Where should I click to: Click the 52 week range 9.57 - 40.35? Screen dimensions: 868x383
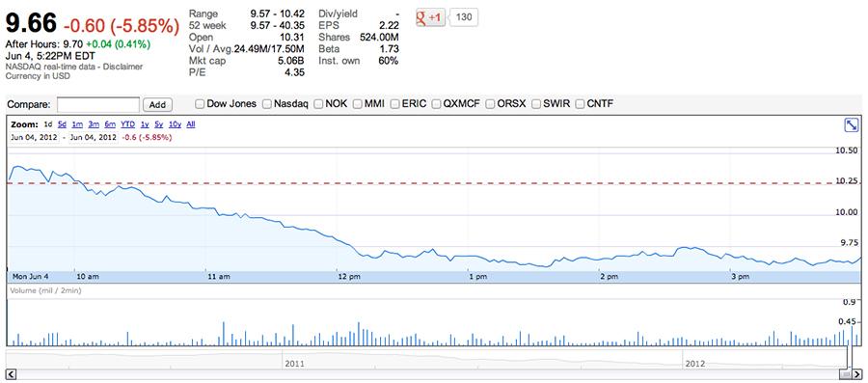click(x=278, y=25)
